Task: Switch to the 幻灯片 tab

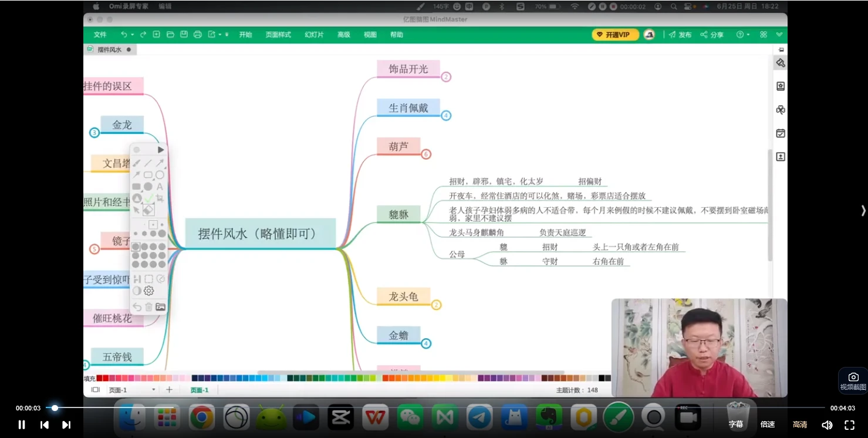Action: pyautogui.click(x=314, y=35)
